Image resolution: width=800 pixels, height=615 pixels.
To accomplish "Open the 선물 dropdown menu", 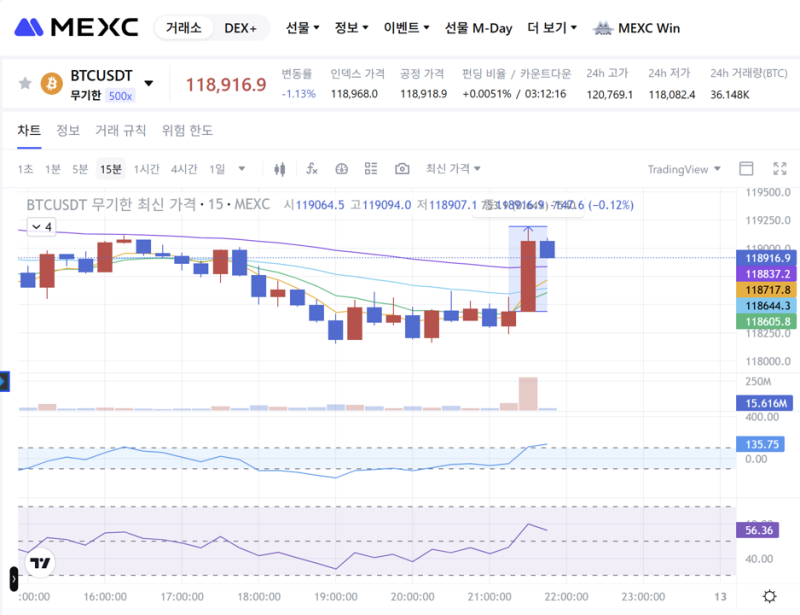I will pos(302,28).
